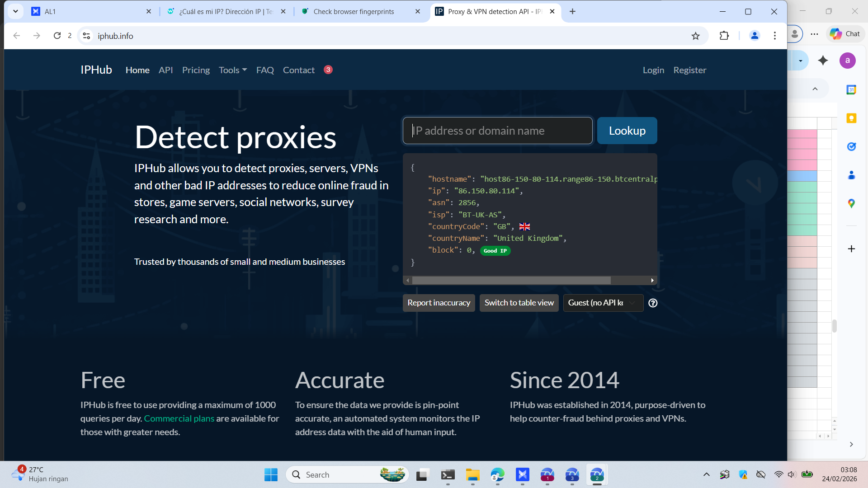Show hidden system tray icons
Image resolution: width=868 pixels, height=488 pixels.
click(706, 474)
